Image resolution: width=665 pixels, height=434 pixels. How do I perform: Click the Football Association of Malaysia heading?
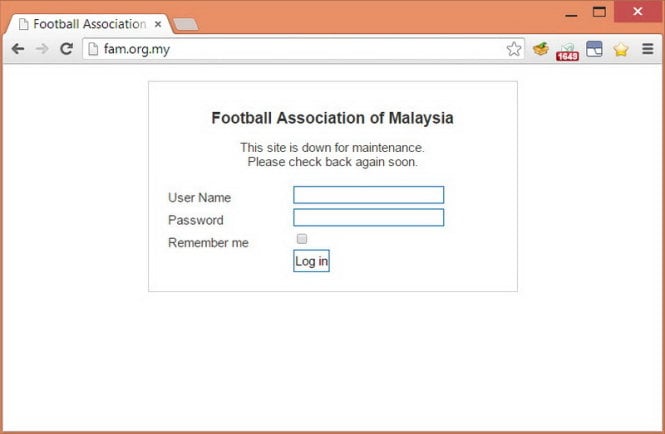coord(332,118)
